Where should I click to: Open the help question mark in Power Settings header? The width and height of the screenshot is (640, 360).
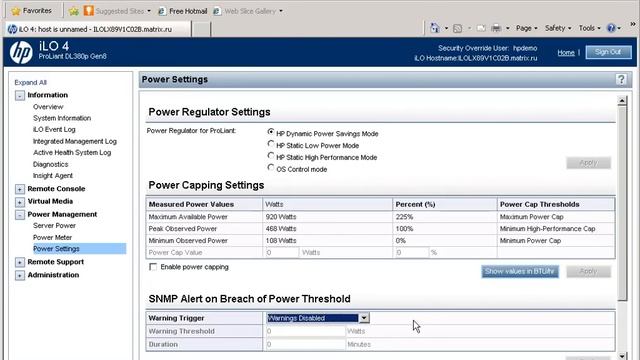tap(621, 79)
